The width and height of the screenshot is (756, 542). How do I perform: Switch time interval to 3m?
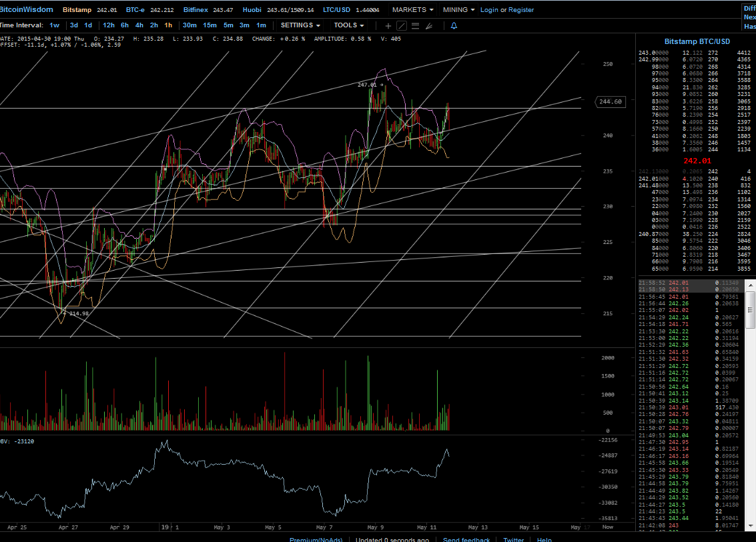pos(244,25)
